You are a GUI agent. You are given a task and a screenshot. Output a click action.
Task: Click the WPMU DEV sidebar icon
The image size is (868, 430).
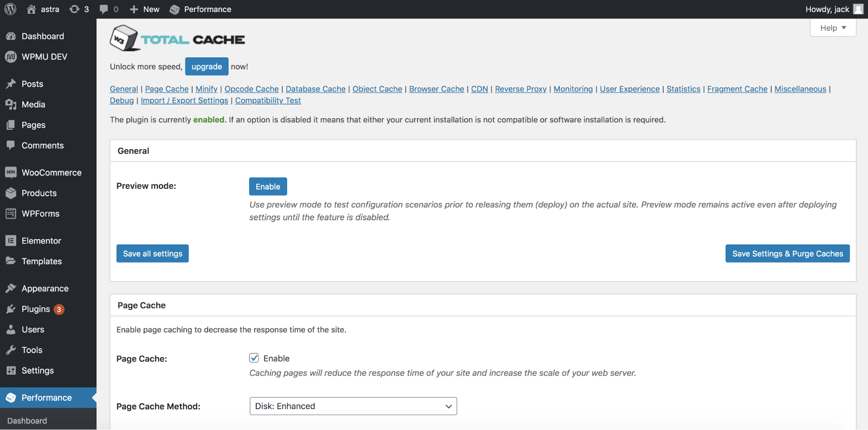[x=11, y=56]
